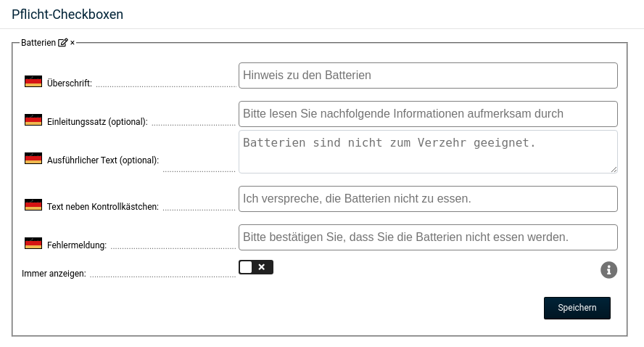Click the Pflicht-Checkboxen page heading
The height and width of the screenshot is (347, 644).
67,15
